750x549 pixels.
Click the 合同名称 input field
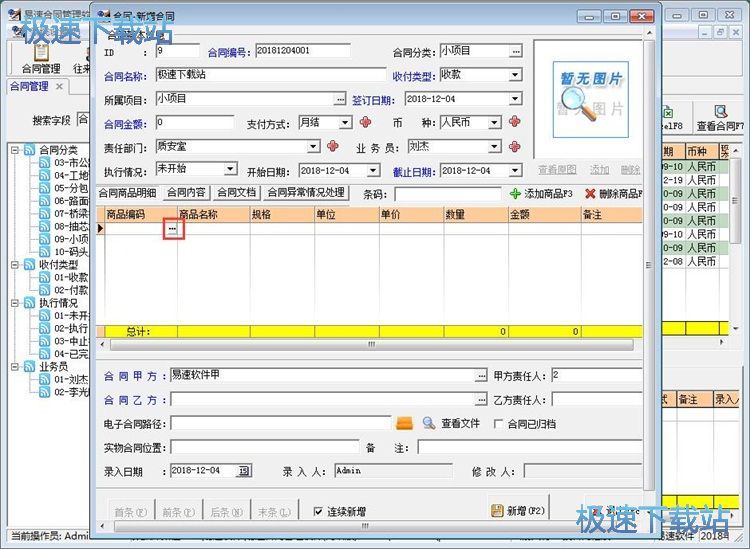[x=271, y=75]
